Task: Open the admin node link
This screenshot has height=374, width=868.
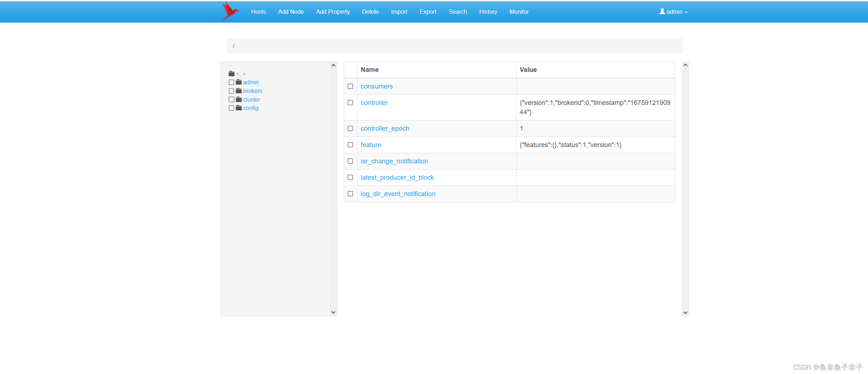Action: coord(251,82)
